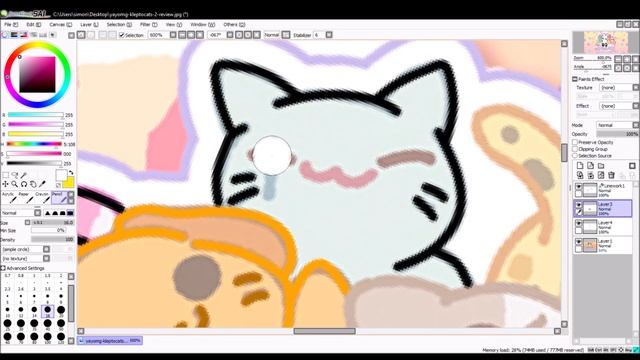Open the brush blend mode Normal dropdown
The width and height of the screenshot is (640, 360).
click(21, 213)
